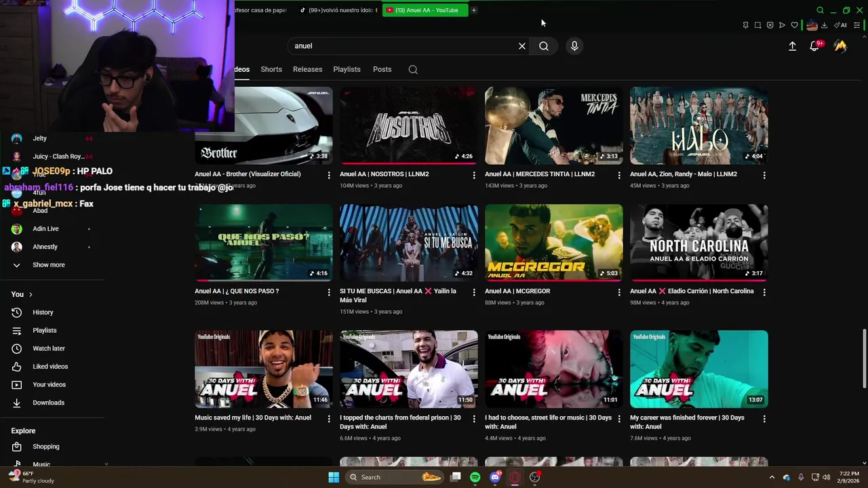Open the account avatar menu
This screenshot has height=488, width=868.
(840, 46)
